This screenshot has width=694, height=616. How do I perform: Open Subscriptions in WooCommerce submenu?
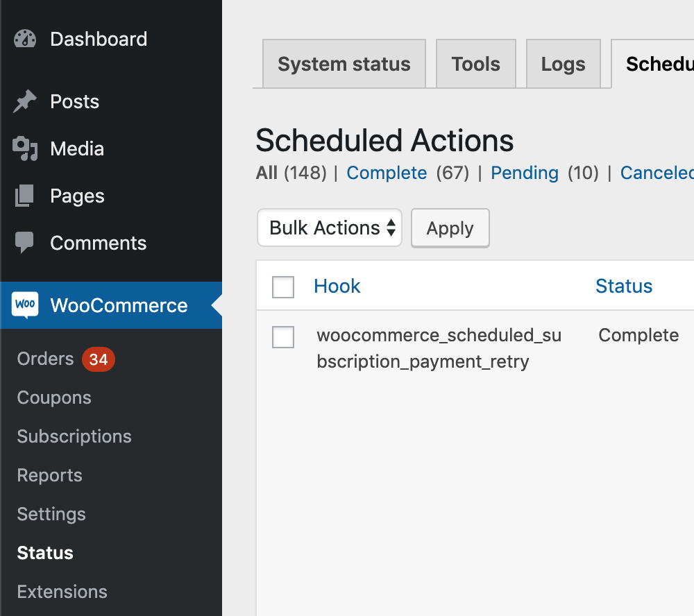tap(74, 436)
